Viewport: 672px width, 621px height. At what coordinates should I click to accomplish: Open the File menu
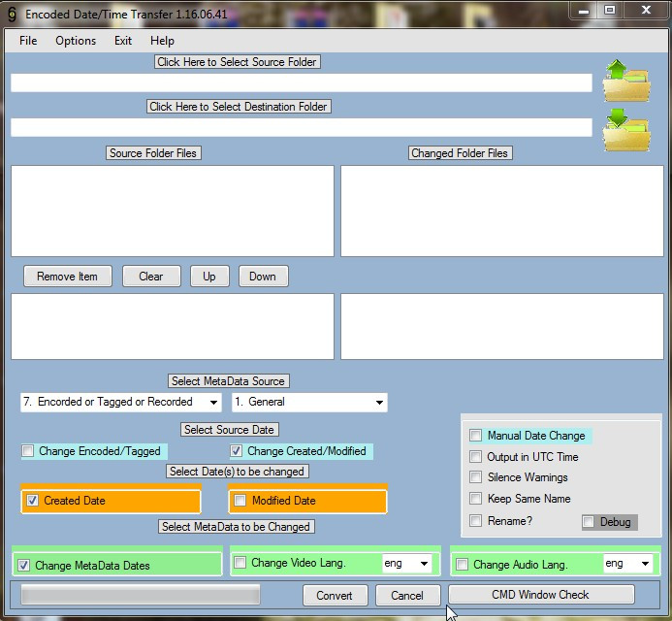tap(28, 41)
